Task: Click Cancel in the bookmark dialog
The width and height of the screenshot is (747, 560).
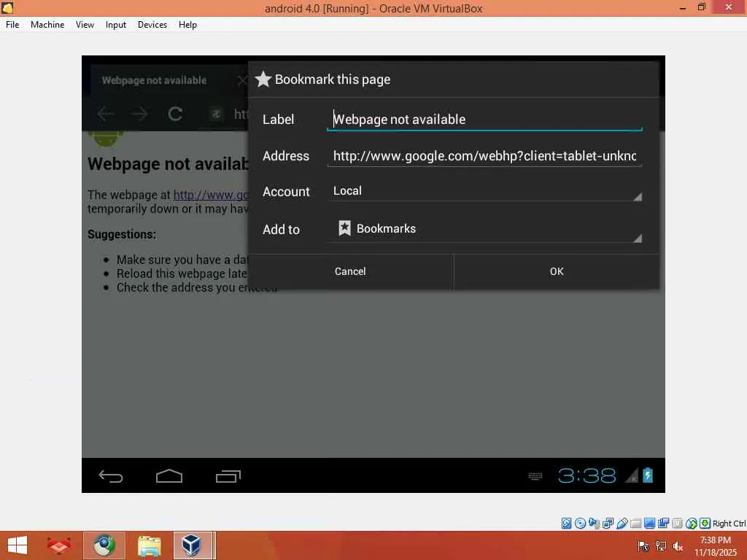Action: click(x=351, y=271)
